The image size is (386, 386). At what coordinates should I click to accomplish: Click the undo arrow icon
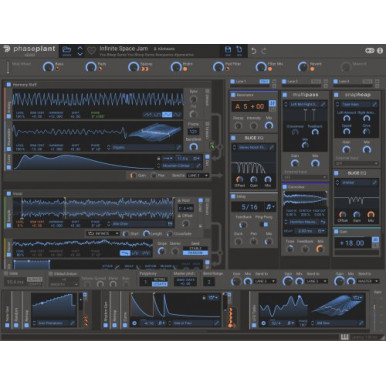254,51
